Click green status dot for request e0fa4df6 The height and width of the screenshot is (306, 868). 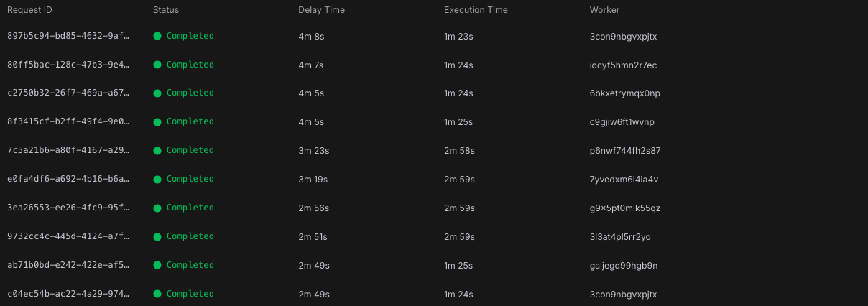157,180
